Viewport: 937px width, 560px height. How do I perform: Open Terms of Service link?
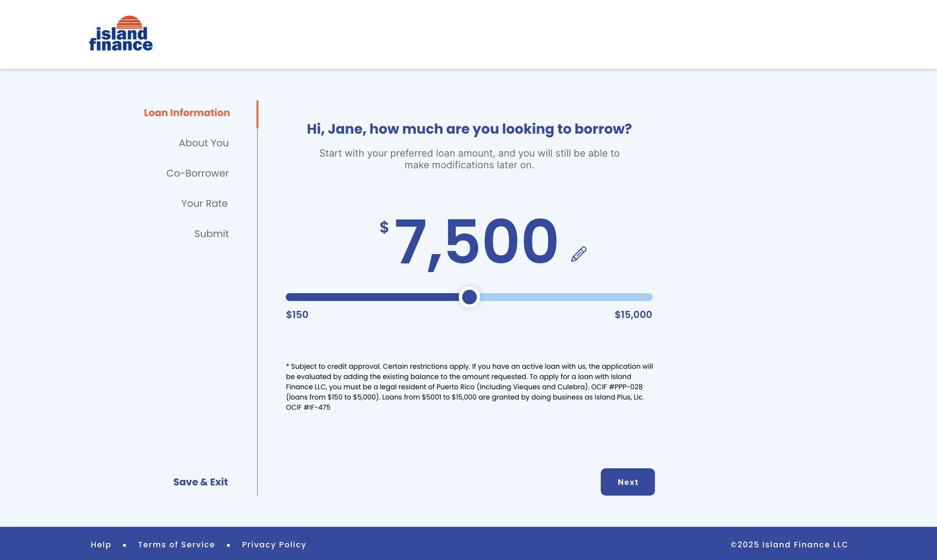(x=176, y=544)
